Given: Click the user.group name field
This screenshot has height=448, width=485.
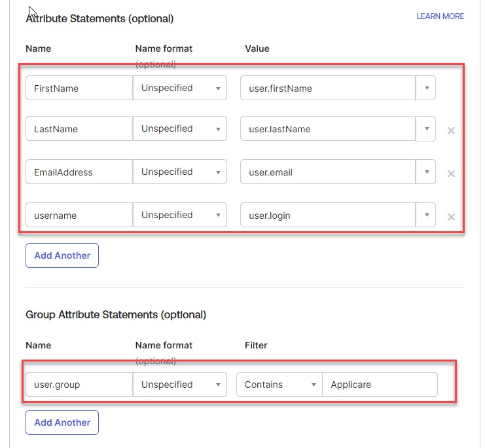Looking at the screenshot, I should [x=79, y=384].
